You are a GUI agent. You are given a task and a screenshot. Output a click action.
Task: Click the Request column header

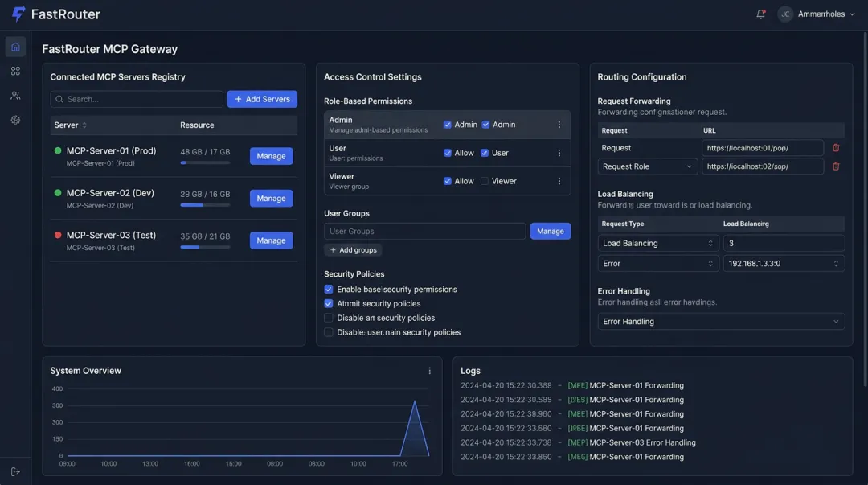pyautogui.click(x=615, y=131)
